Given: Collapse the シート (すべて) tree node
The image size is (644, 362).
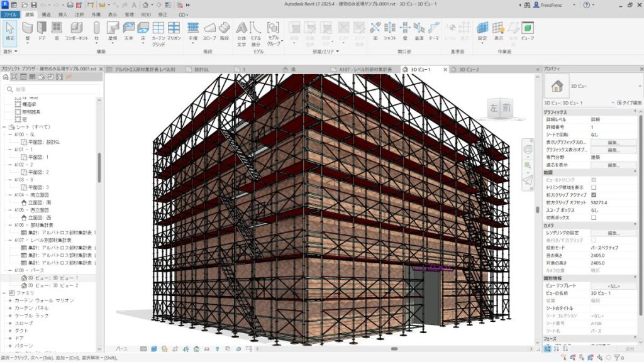Looking at the screenshot, I should click(5, 126).
